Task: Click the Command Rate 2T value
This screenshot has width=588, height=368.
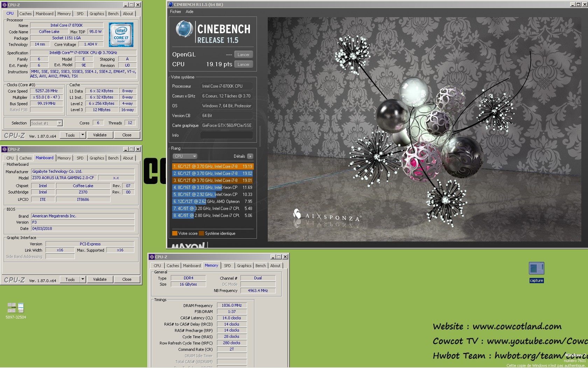Action: tap(232, 349)
